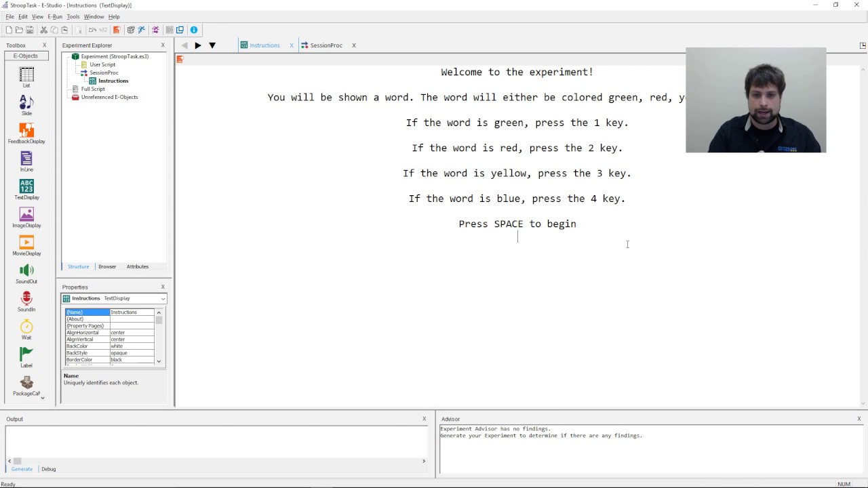Open the File menu
This screenshot has width=868, height=488.
click(x=9, y=16)
